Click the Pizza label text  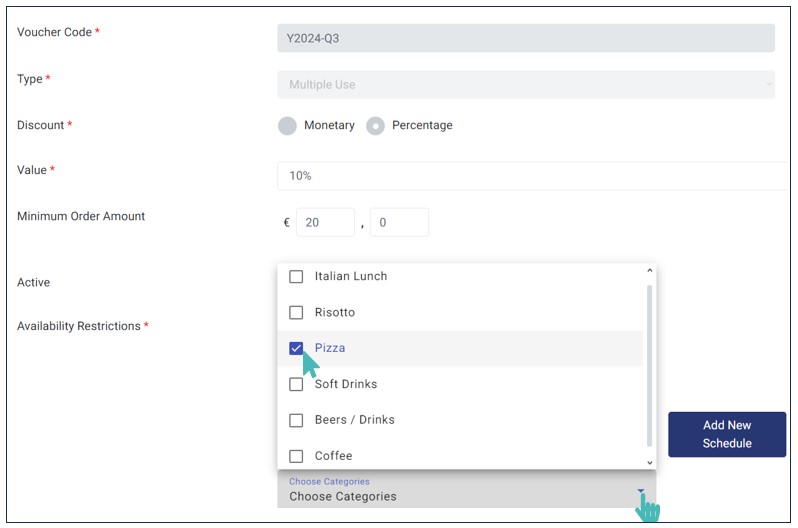330,348
